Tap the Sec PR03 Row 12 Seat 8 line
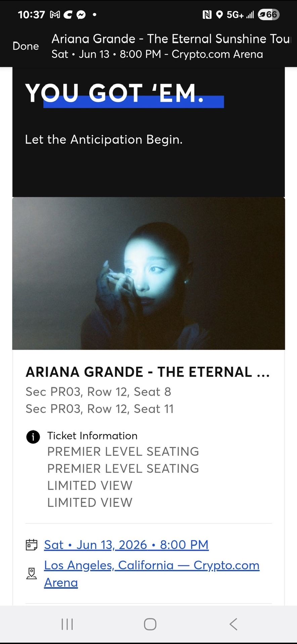This screenshot has width=297, height=644. pos(98,392)
